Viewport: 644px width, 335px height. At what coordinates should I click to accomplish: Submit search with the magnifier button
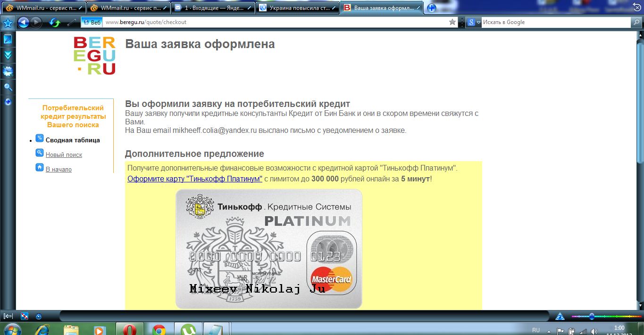pos(636,22)
